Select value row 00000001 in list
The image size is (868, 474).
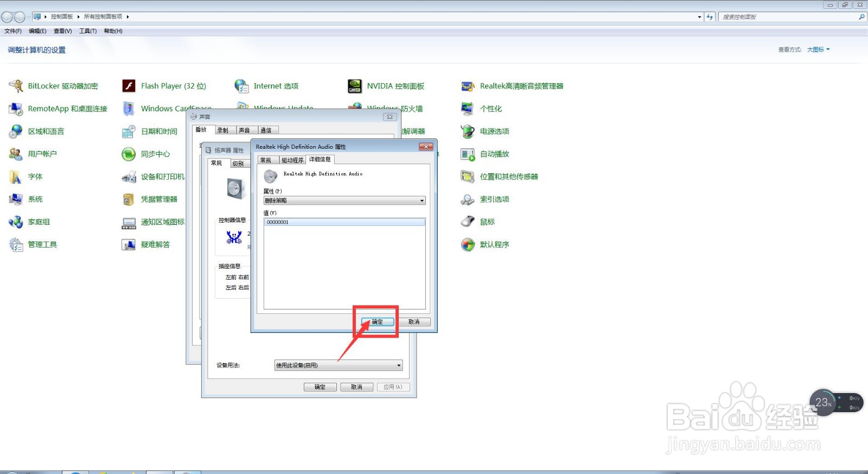coord(344,222)
